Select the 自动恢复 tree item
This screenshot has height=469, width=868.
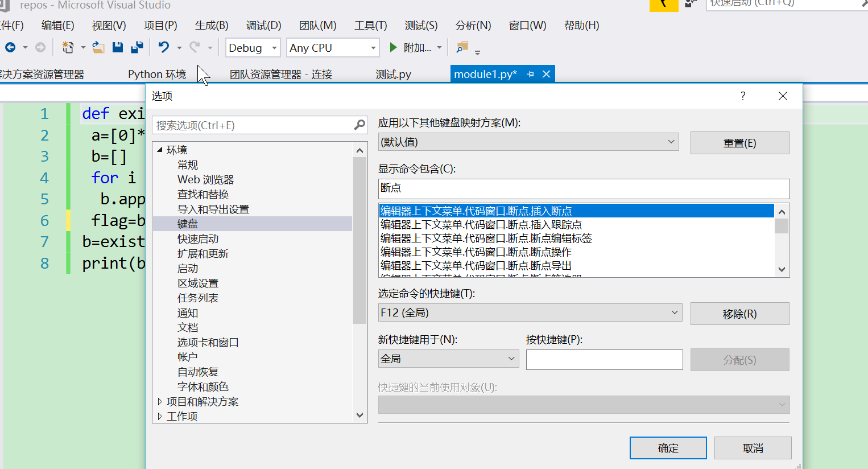(198, 372)
